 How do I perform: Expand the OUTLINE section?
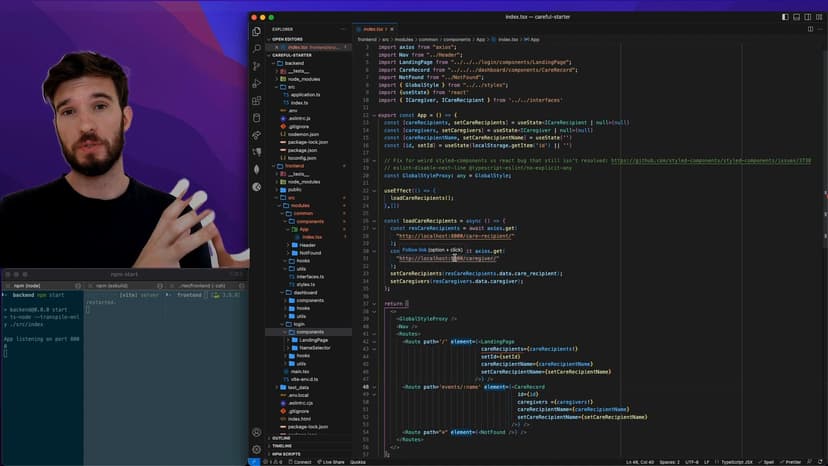281,437
